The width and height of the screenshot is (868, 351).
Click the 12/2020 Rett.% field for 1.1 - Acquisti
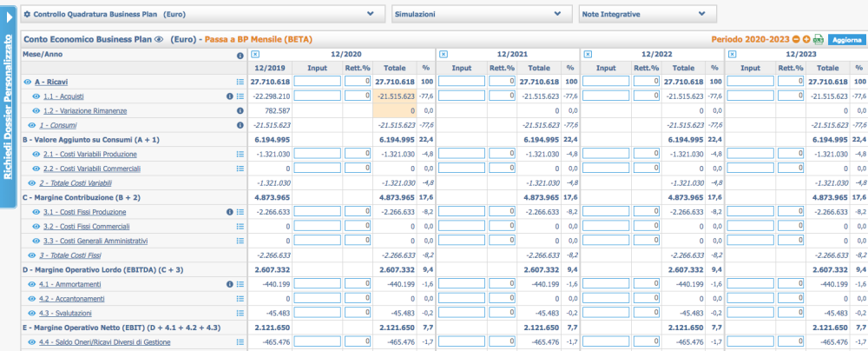pos(358,96)
